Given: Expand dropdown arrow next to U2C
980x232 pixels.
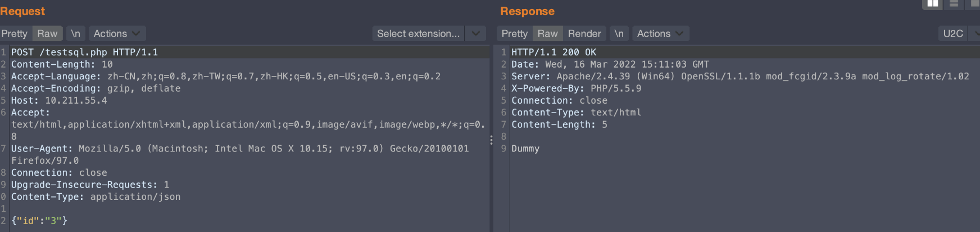Looking at the screenshot, I should click(976, 34).
